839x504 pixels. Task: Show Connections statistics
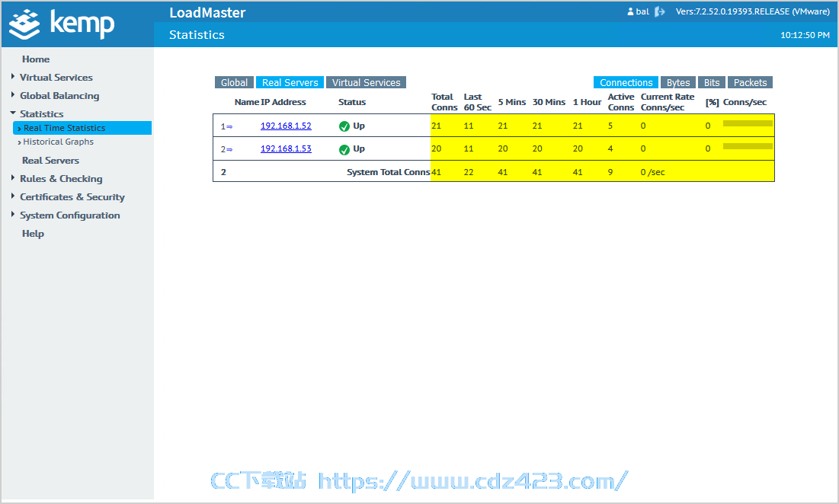coord(626,82)
